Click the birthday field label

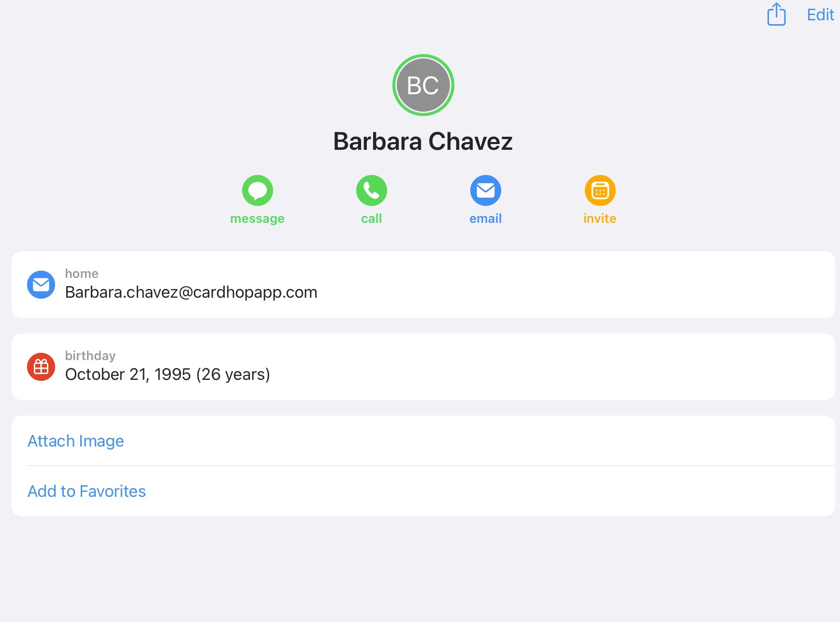coord(90,356)
